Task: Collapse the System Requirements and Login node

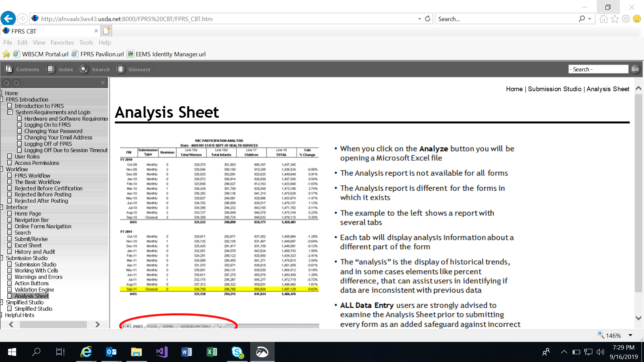Action: click(x=10, y=112)
